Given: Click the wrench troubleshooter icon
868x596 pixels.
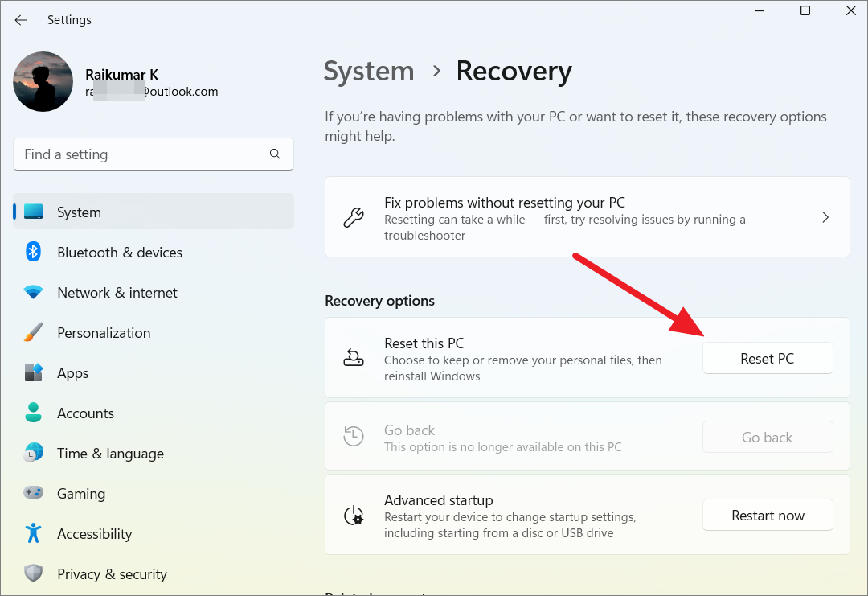Looking at the screenshot, I should point(354,218).
